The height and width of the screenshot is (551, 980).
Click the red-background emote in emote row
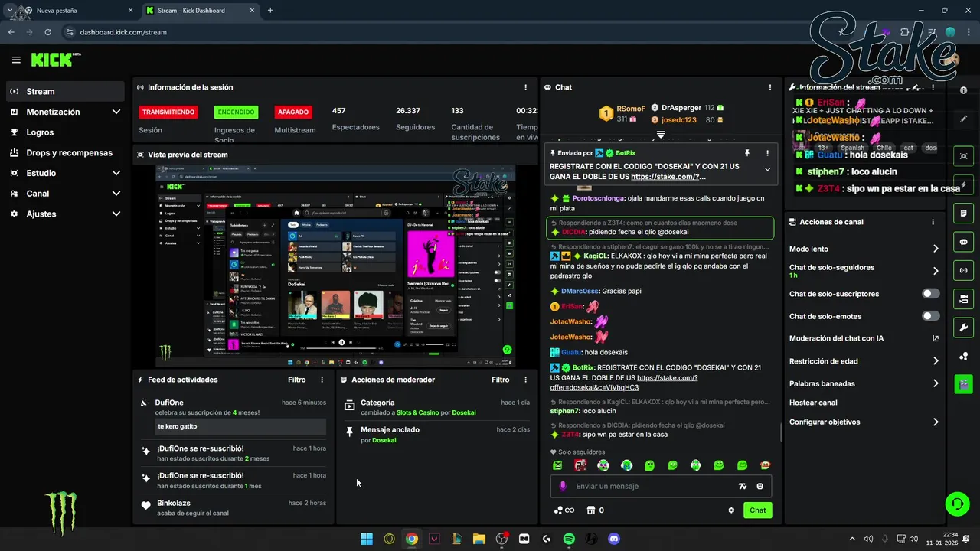pyautogui.click(x=581, y=465)
